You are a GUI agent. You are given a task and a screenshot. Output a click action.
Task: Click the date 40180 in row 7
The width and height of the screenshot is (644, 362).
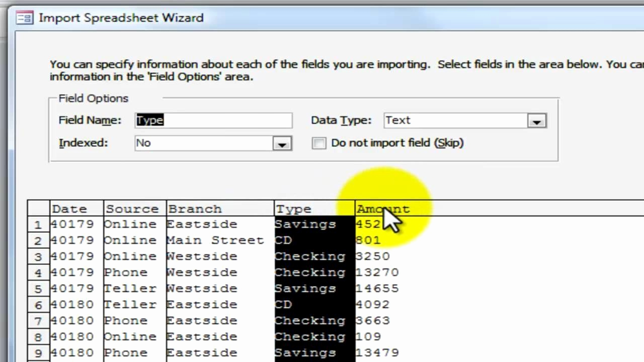pyautogui.click(x=72, y=320)
